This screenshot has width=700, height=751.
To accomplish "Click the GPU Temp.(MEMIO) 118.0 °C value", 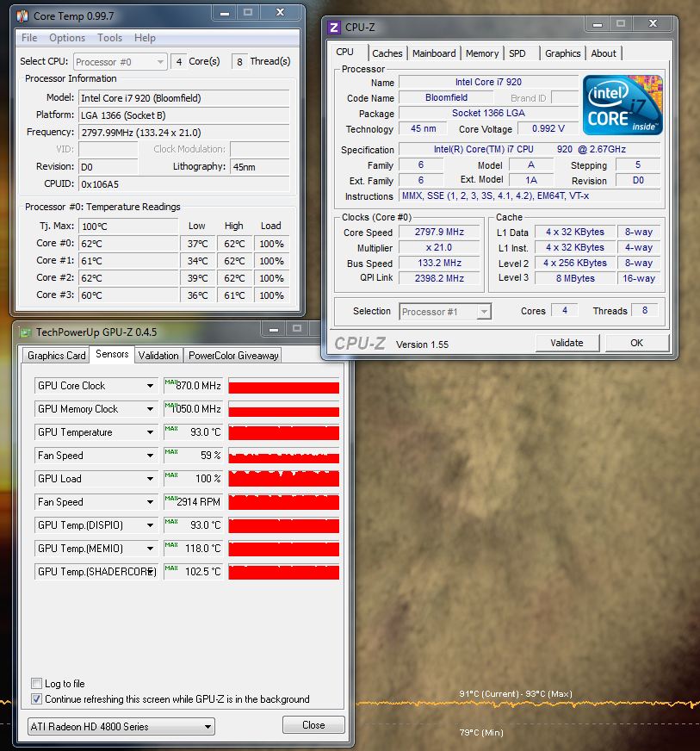I will point(194,549).
